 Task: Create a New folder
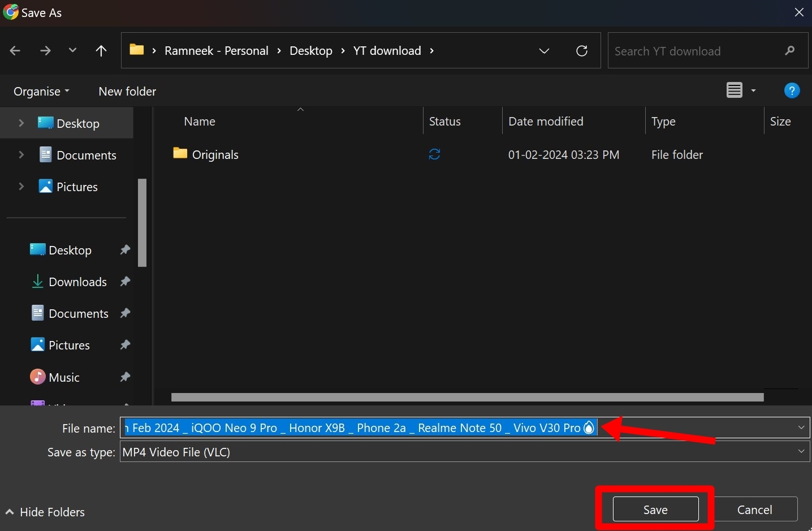(x=127, y=92)
